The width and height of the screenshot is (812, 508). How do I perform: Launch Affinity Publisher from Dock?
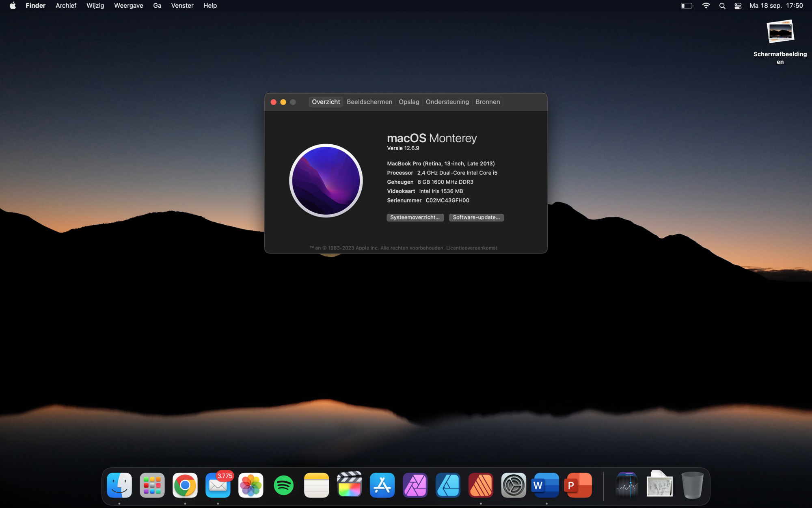(481, 485)
